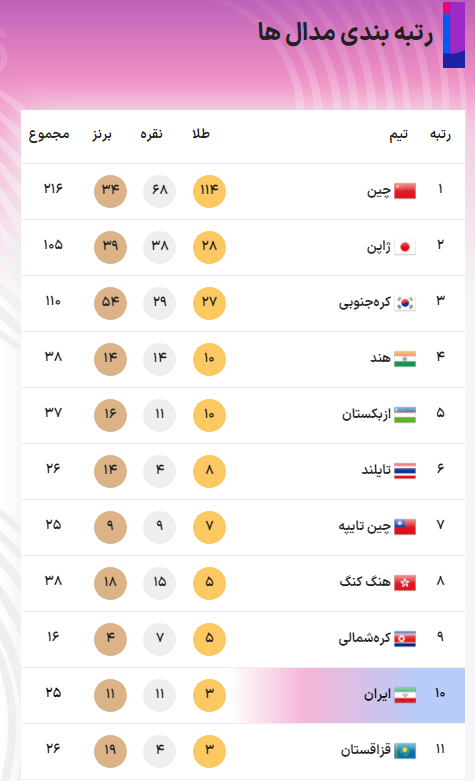Click Japan's silver medal badge showing ۳۸
The image size is (475, 781).
(x=159, y=247)
